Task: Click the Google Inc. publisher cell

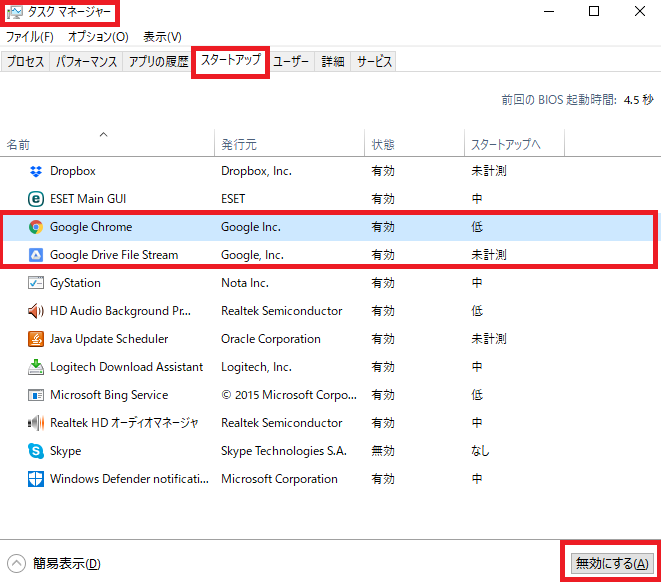Action: click(251, 227)
